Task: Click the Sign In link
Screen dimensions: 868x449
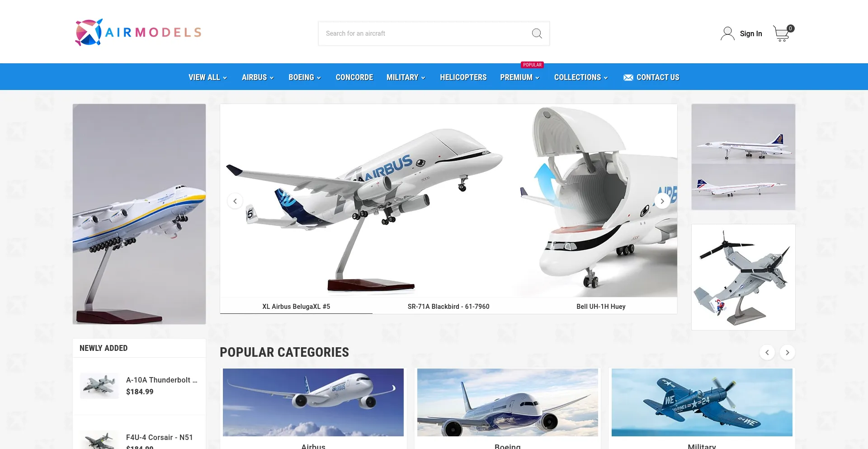Action: click(x=751, y=33)
